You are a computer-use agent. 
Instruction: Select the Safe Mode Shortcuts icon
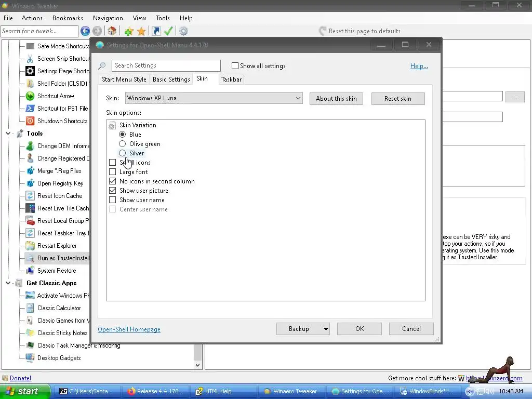(30, 46)
